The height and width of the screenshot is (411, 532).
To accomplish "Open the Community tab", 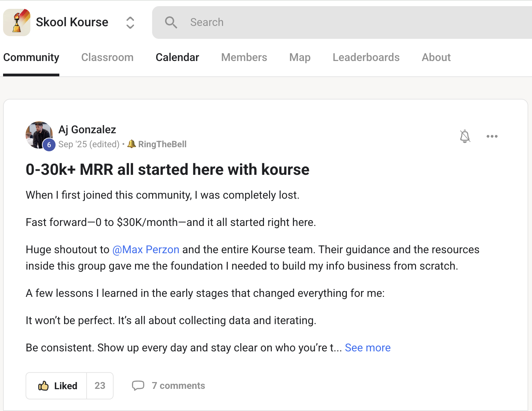I will (x=31, y=57).
